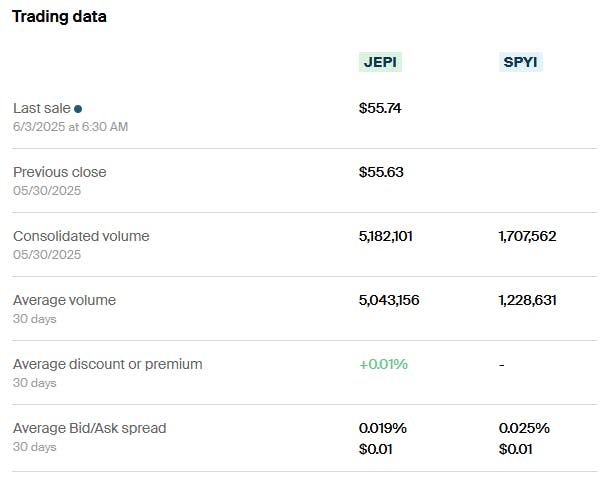Click JEPI average volume 5,043,156
606x483 pixels.
click(x=389, y=300)
